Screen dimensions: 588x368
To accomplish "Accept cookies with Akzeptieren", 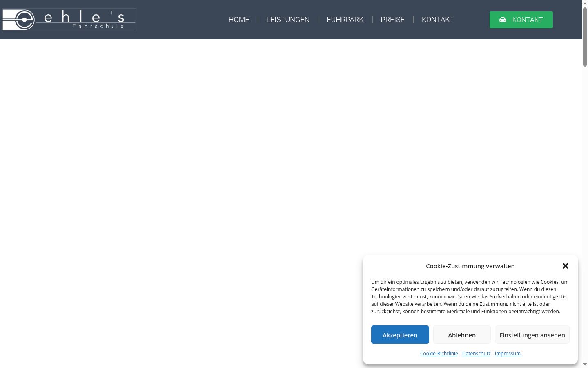I will point(400,335).
